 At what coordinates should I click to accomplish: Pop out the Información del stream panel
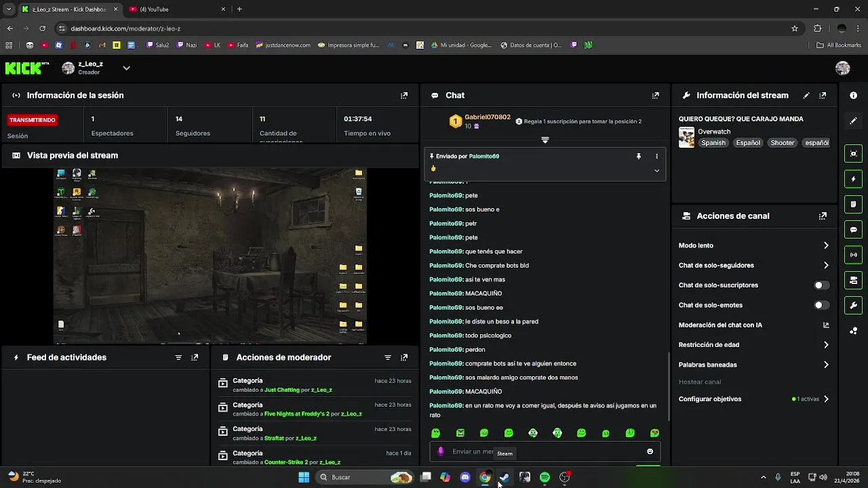tap(823, 96)
